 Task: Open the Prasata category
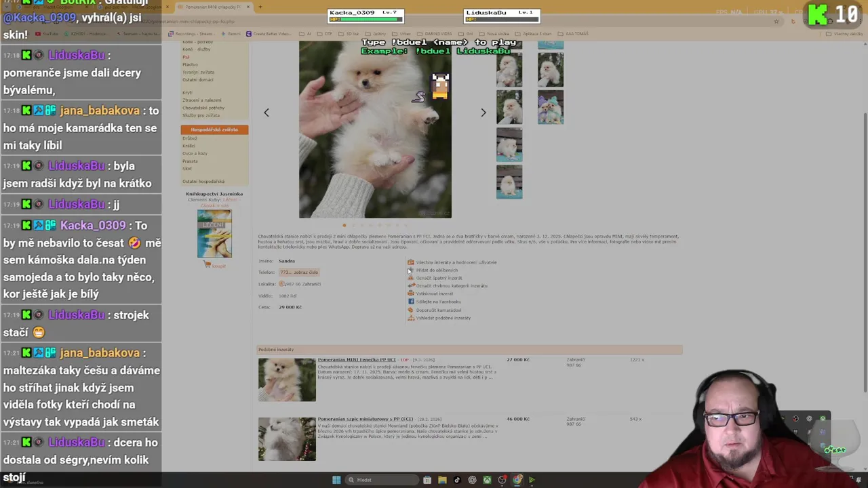click(190, 161)
